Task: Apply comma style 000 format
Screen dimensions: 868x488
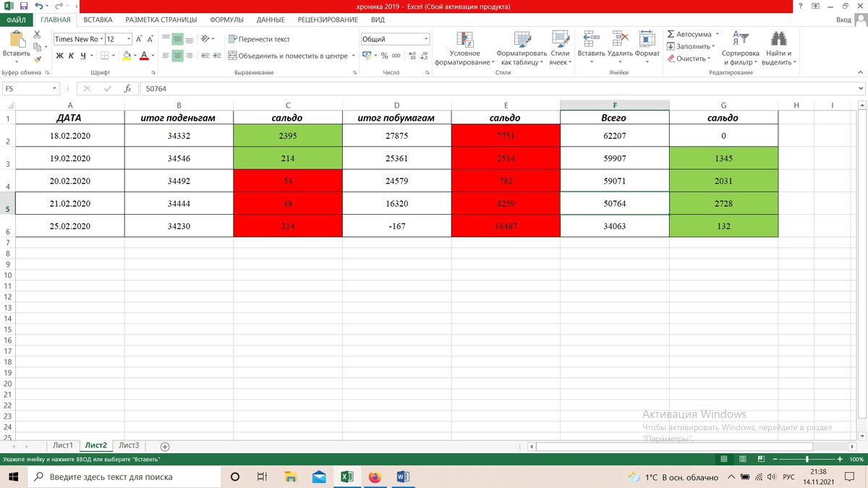Action: [x=396, y=56]
